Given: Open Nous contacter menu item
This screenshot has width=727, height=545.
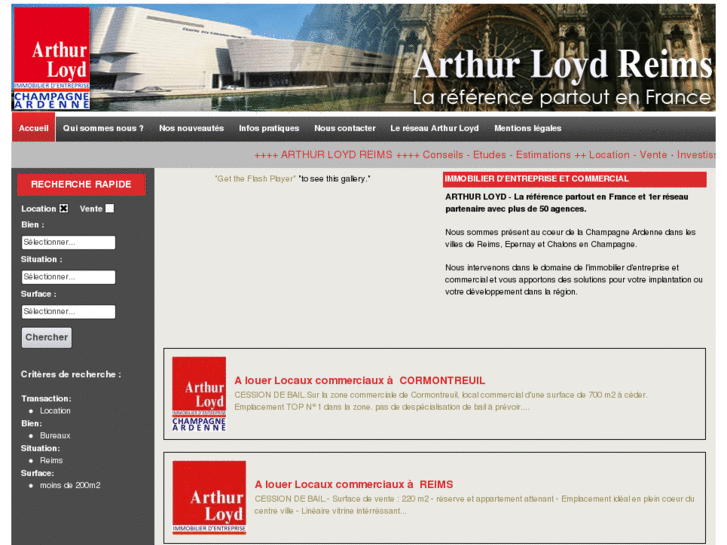Looking at the screenshot, I should click(x=345, y=128).
